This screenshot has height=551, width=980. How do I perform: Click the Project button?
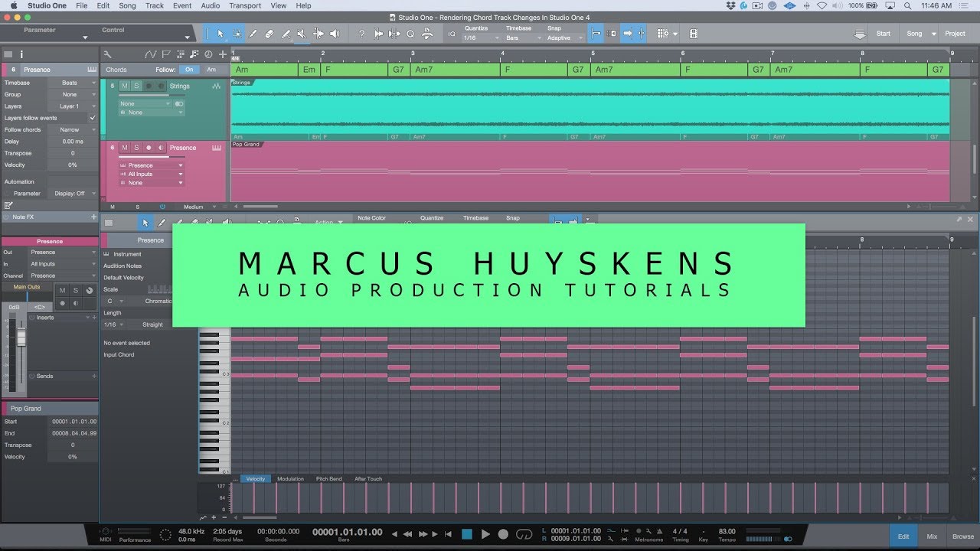click(x=955, y=34)
